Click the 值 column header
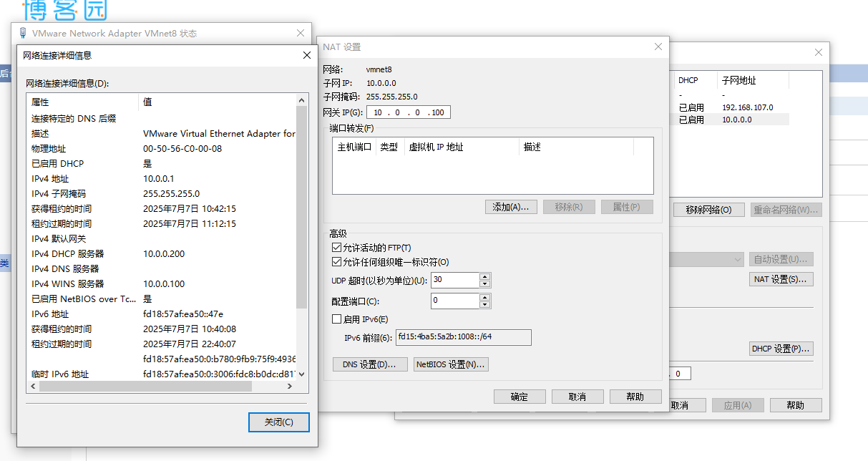Viewport: 868px width, 461px height. tap(218, 102)
